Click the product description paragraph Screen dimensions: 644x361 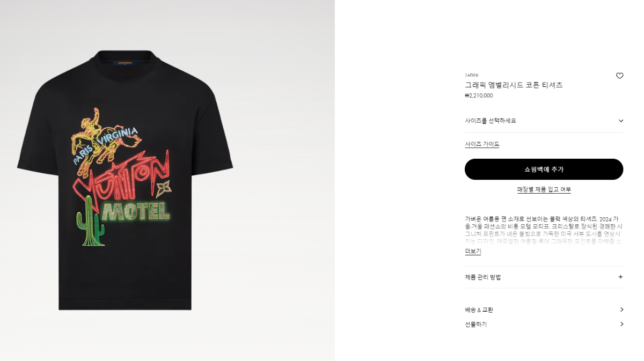(544, 230)
